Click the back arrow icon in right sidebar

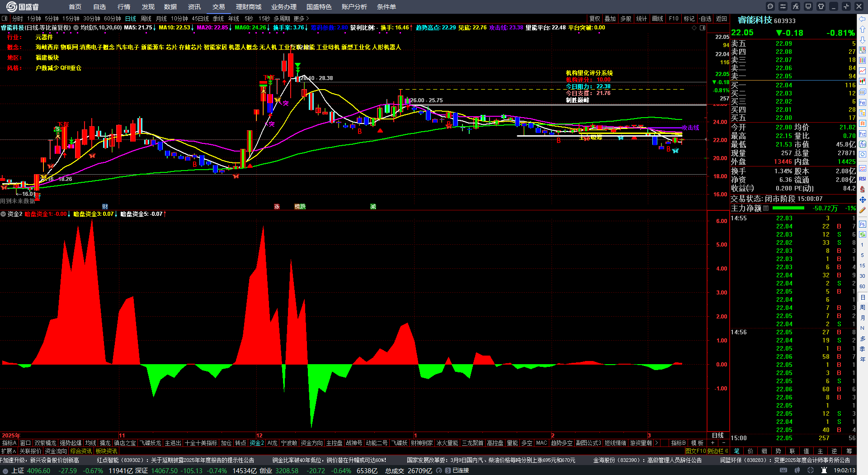click(863, 19)
